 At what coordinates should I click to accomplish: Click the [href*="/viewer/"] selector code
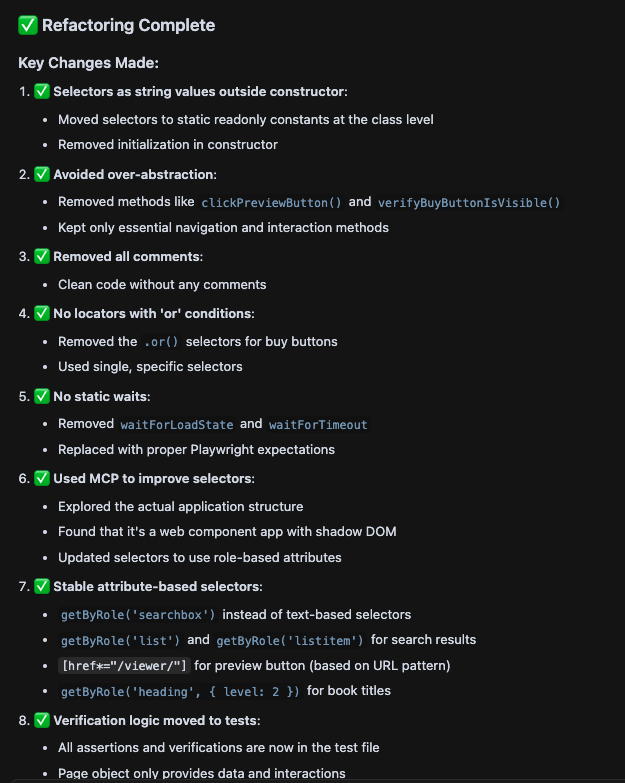(125, 665)
